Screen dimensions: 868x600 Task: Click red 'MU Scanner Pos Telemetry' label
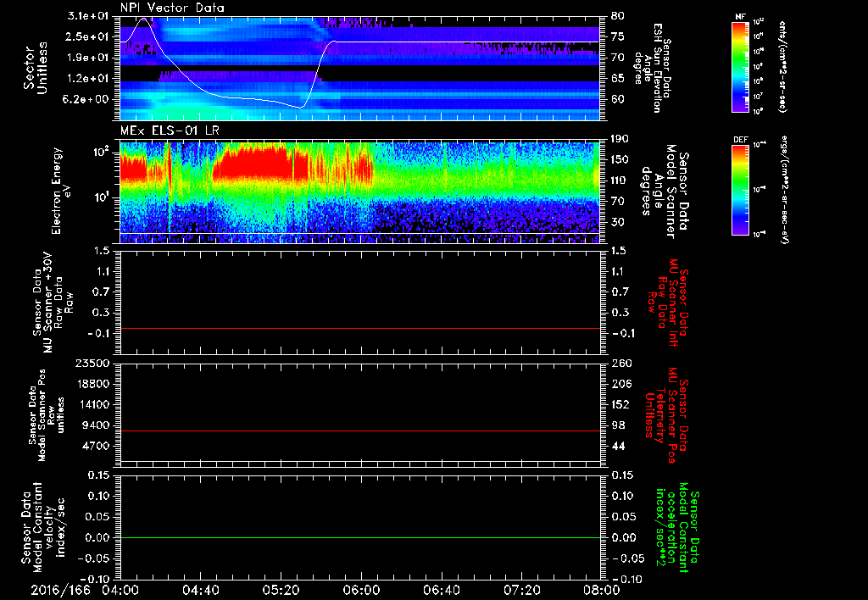click(x=666, y=415)
